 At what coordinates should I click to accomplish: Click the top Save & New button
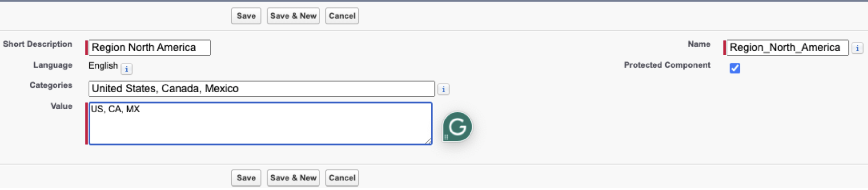pyautogui.click(x=293, y=16)
